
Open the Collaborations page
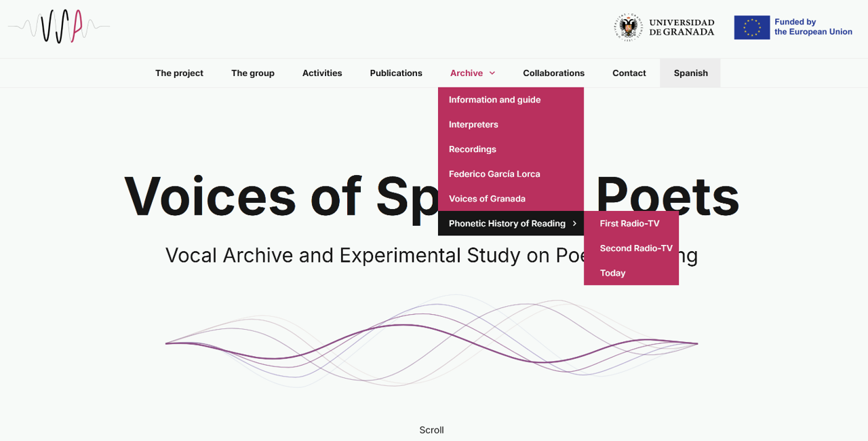tap(553, 73)
